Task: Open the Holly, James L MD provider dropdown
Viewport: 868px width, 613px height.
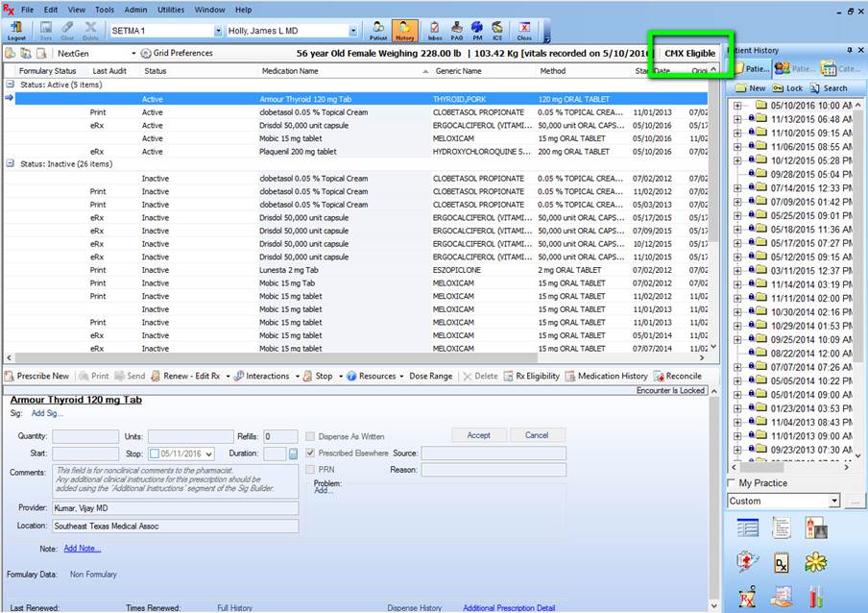Action: click(353, 31)
